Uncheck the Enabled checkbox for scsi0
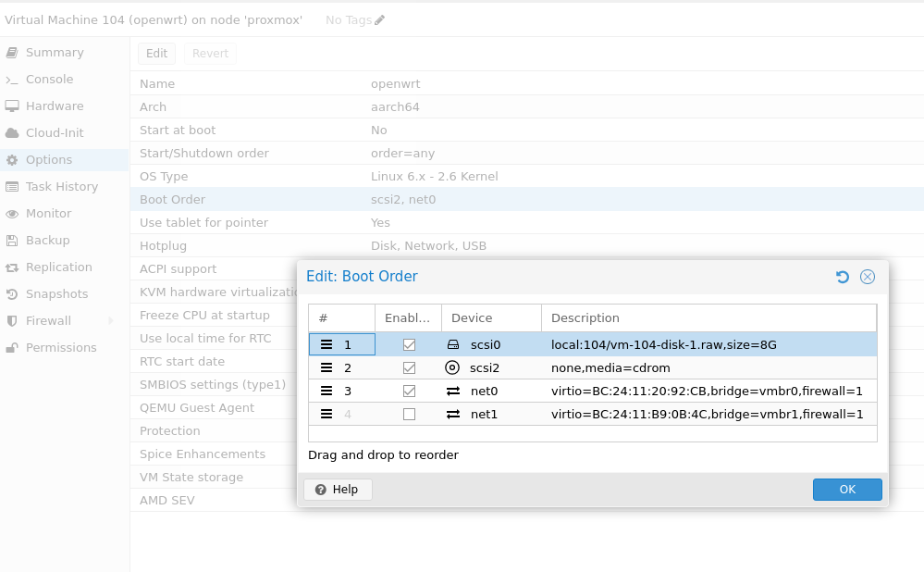 pyautogui.click(x=409, y=344)
